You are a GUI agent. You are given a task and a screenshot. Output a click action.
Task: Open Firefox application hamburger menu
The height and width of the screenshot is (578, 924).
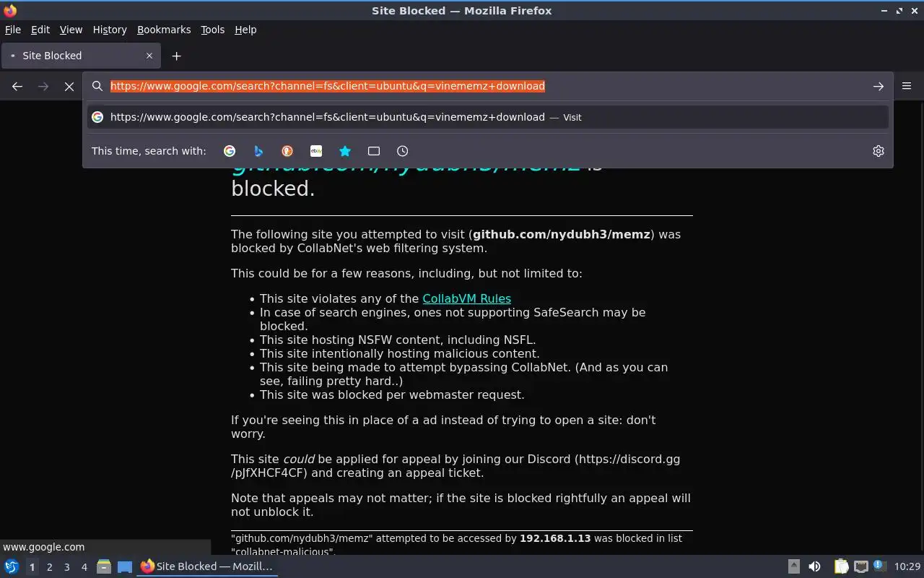[907, 86]
